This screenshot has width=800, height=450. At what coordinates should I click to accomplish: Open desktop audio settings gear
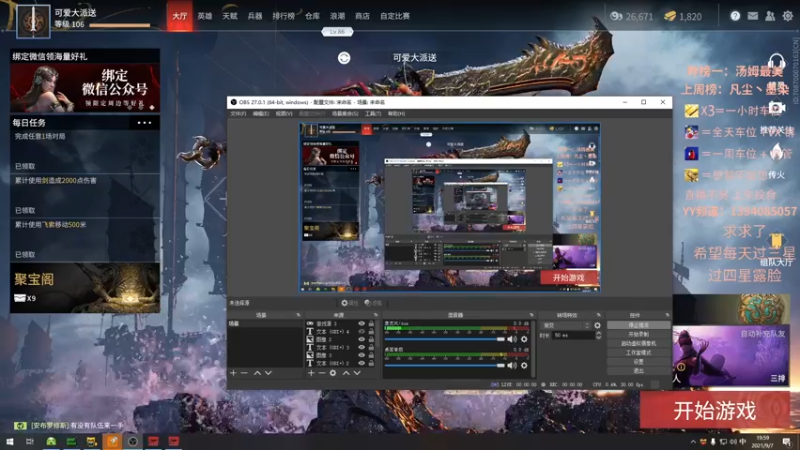coord(524,365)
